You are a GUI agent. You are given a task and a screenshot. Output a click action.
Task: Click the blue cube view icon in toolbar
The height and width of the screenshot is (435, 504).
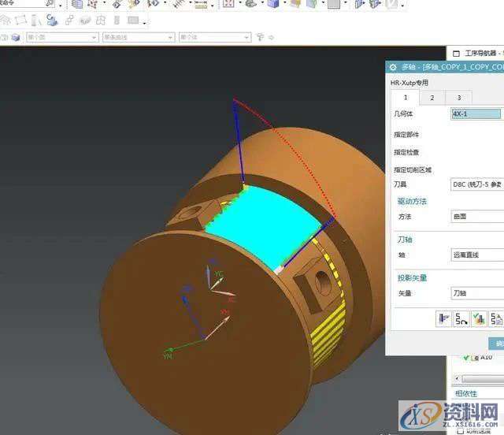(x=273, y=4)
